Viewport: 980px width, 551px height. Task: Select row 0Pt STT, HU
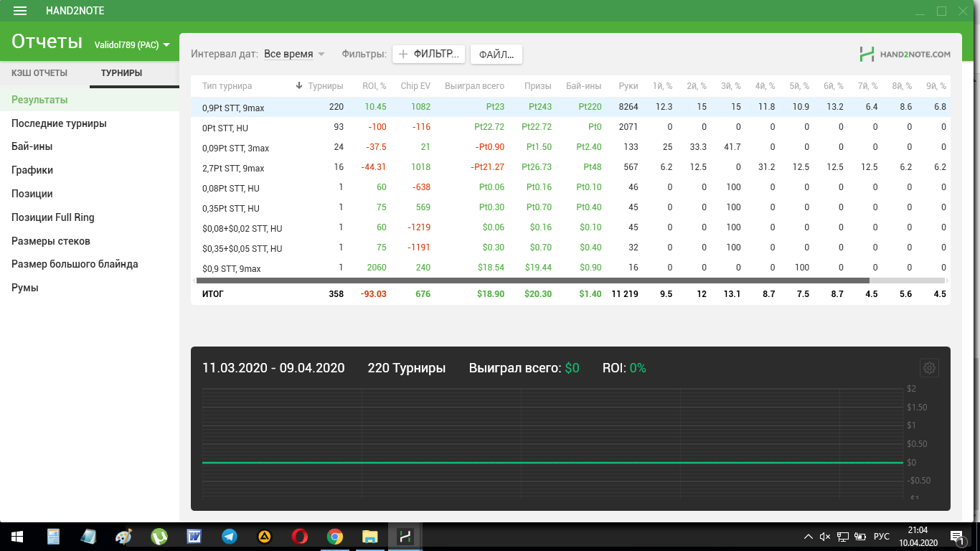click(570, 128)
